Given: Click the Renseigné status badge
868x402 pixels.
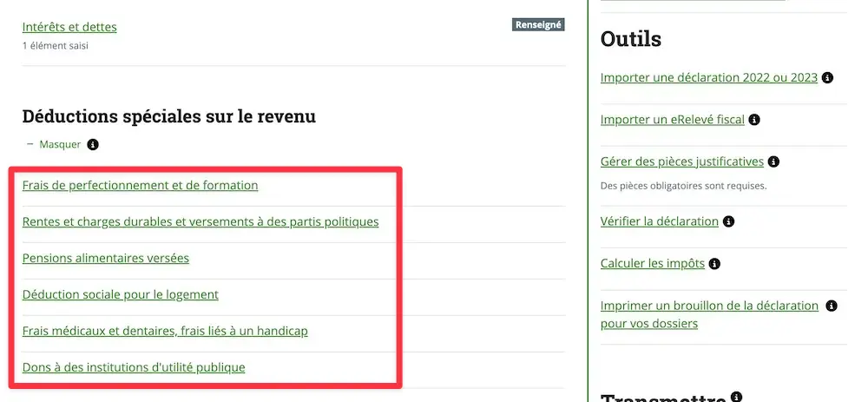Looking at the screenshot, I should click(x=538, y=24).
